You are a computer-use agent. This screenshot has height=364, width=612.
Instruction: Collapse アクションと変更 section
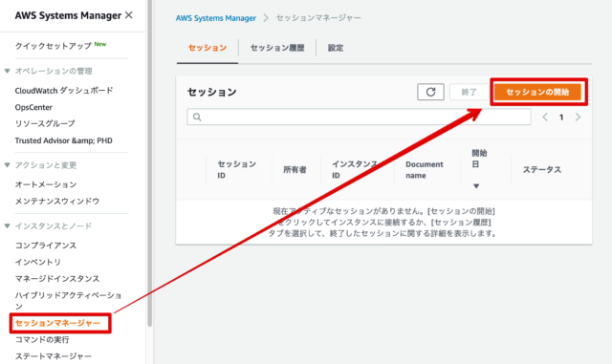click(x=7, y=165)
